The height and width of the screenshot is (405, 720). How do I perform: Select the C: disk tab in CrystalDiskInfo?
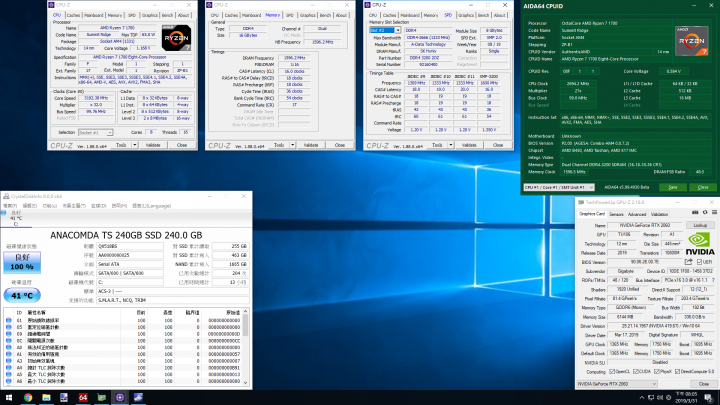16,219
